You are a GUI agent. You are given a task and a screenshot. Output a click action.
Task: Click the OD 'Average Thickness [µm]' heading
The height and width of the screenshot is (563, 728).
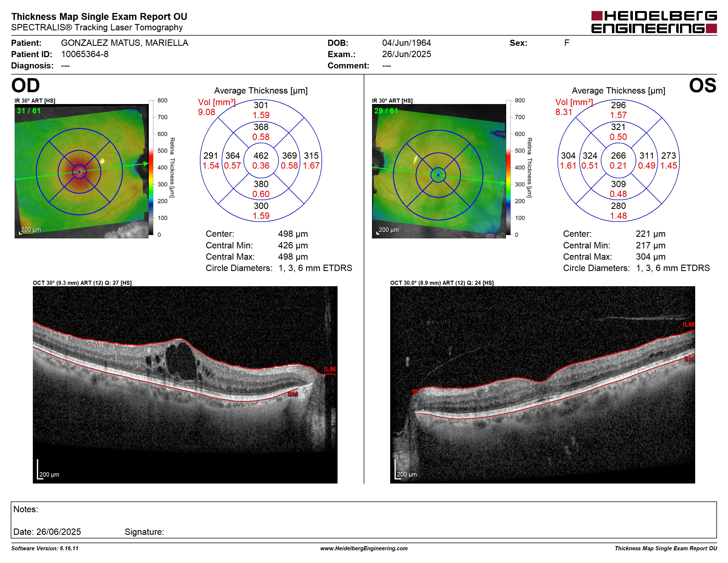261,91
